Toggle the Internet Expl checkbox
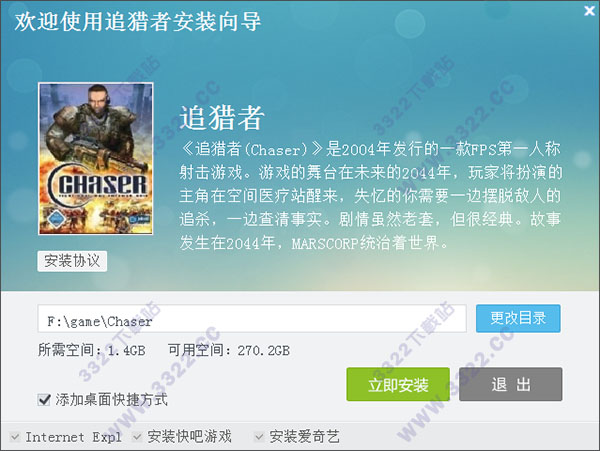 (x=15, y=436)
